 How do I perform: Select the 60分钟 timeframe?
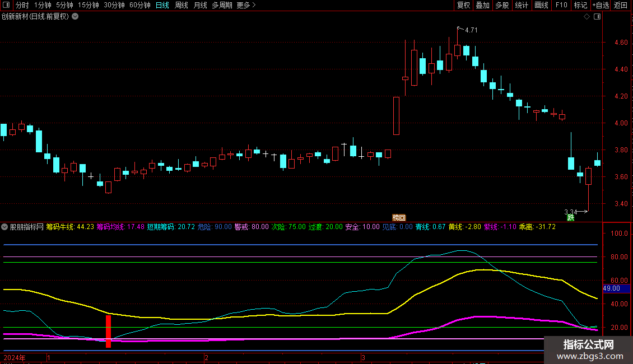click(x=139, y=6)
